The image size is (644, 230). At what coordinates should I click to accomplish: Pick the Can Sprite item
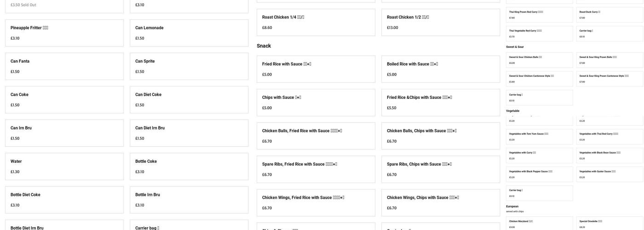pyautogui.click(x=189, y=66)
